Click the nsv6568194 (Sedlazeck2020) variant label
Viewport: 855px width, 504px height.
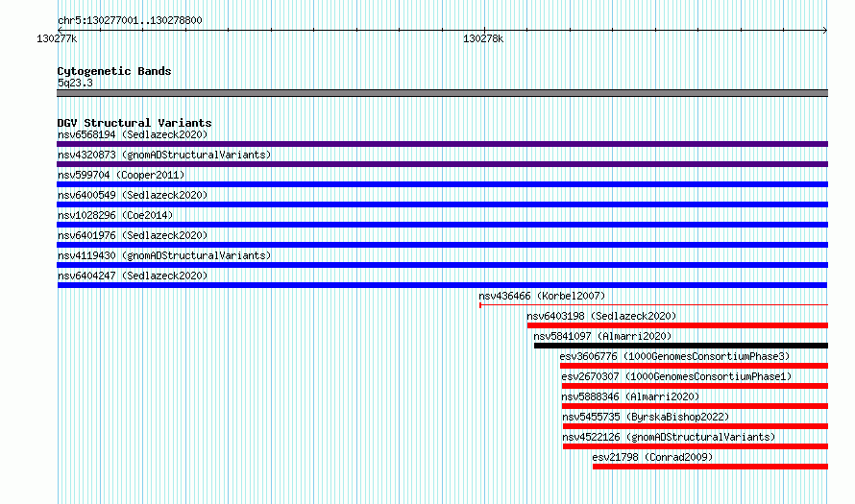133,134
